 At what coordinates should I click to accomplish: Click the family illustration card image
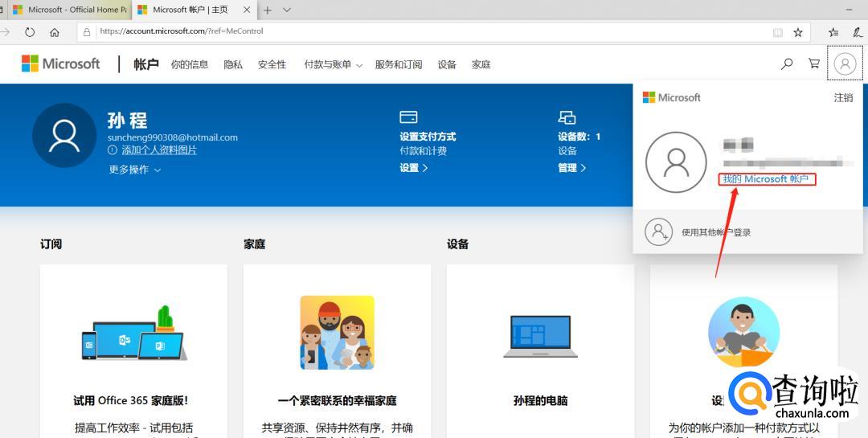337,332
